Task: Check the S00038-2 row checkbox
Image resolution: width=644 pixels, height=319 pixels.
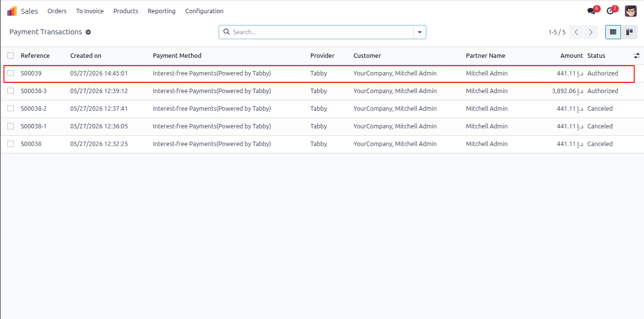Action: (x=11, y=108)
